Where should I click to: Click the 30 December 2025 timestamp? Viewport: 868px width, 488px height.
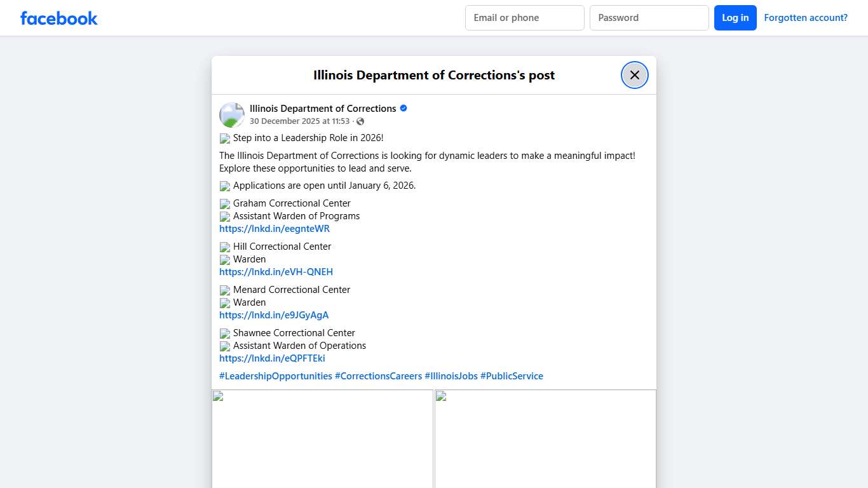(299, 121)
